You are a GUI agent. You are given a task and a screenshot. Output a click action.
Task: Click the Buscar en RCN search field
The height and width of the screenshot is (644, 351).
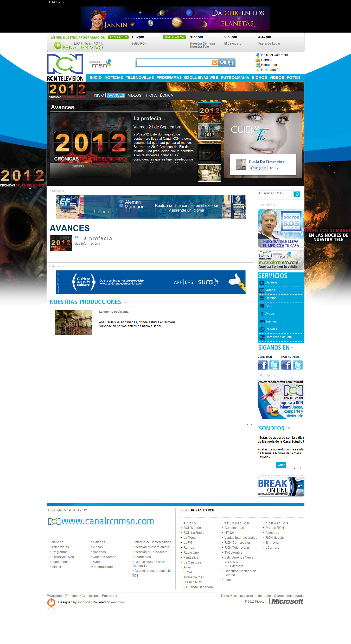coord(276,193)
